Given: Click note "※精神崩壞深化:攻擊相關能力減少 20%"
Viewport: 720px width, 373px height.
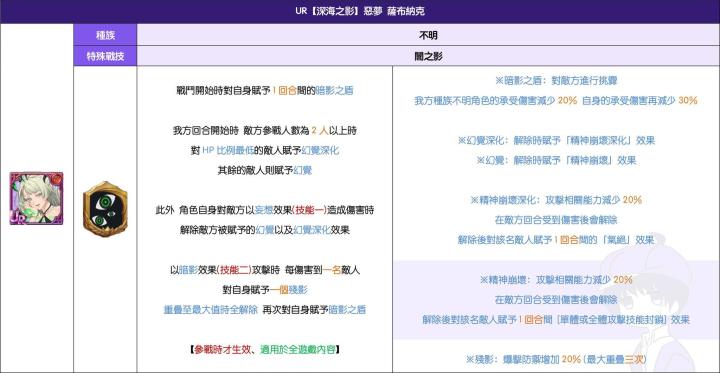Looking at the screenshot, I should (556, 200).
